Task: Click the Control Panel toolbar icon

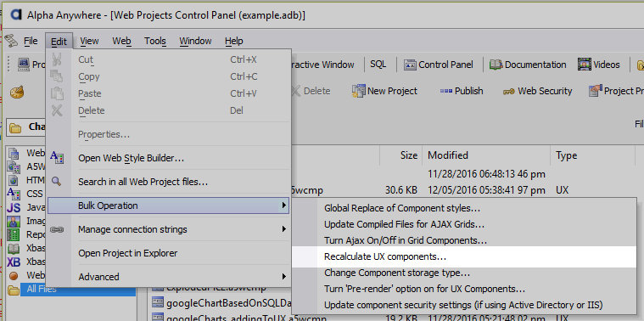Action: [410, 65]
